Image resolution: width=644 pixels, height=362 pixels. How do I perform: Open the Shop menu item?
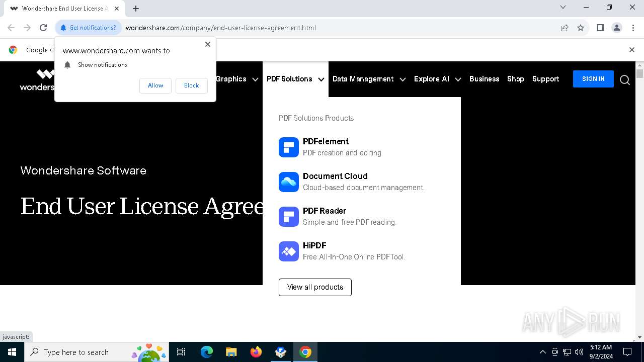[515, 79]
